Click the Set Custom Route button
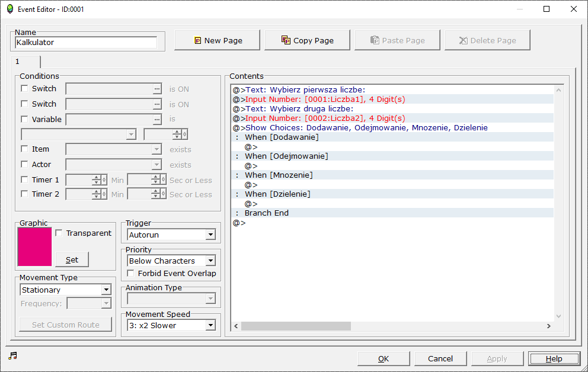Viewport: 588px width, 372px height. coord(66,325)
